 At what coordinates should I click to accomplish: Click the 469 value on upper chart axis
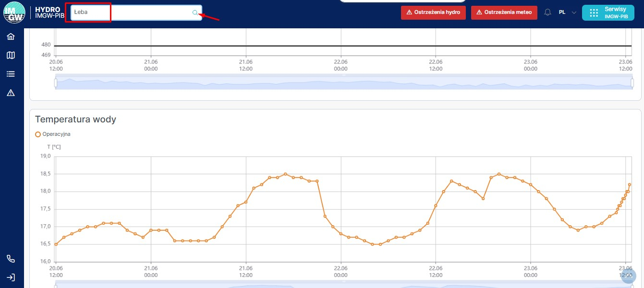46,55
